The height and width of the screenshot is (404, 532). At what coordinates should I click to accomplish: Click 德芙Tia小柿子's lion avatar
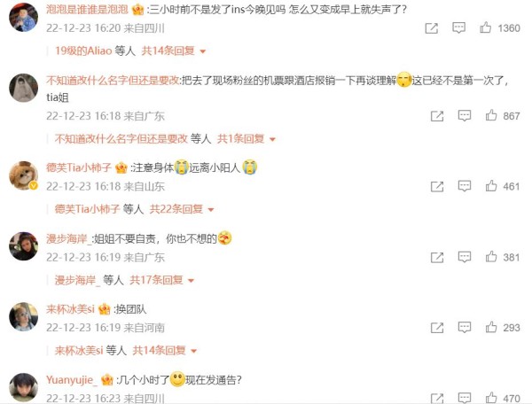[x=23, y=175]
